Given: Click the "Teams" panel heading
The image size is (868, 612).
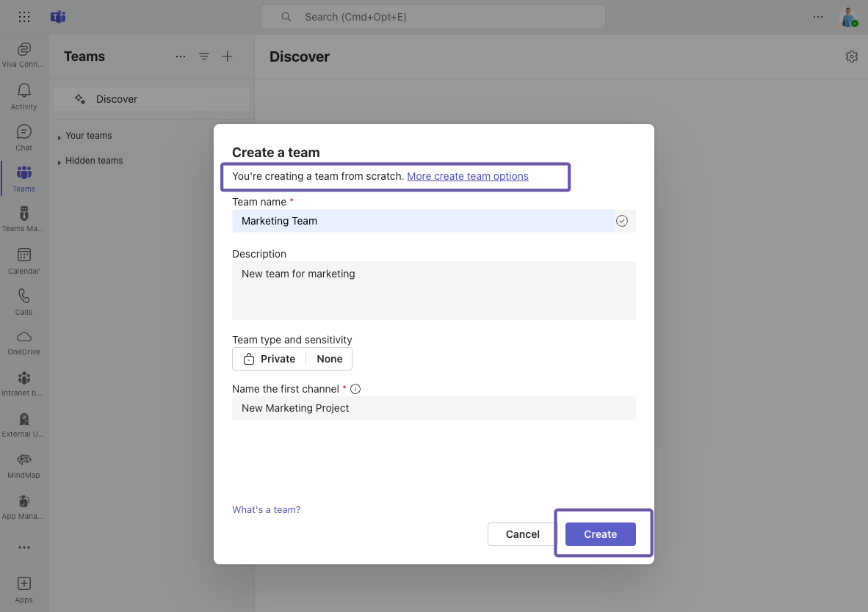Looking at the screenshot, I should click(x=84, y=57).
